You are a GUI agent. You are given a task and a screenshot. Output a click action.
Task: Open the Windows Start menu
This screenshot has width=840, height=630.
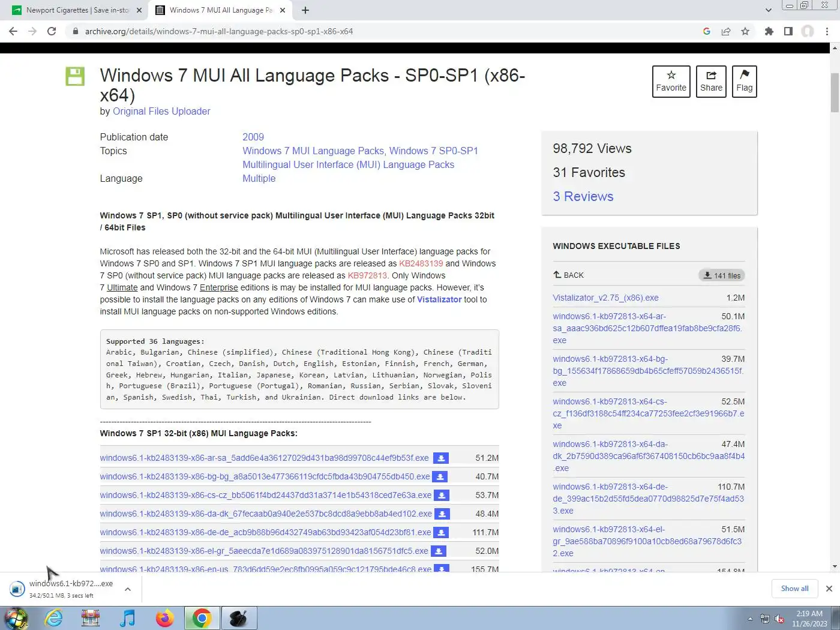(16, 618)
